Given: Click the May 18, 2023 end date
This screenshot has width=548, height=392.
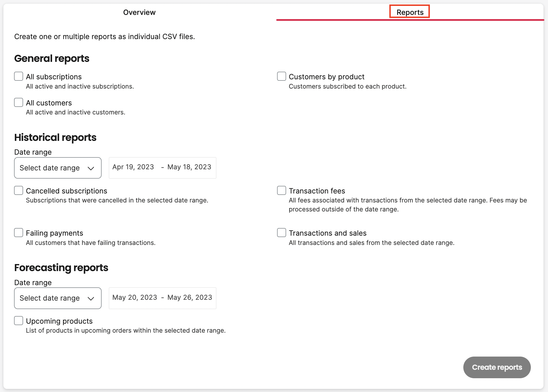Looking at the screenshot, I should [189, 167].
